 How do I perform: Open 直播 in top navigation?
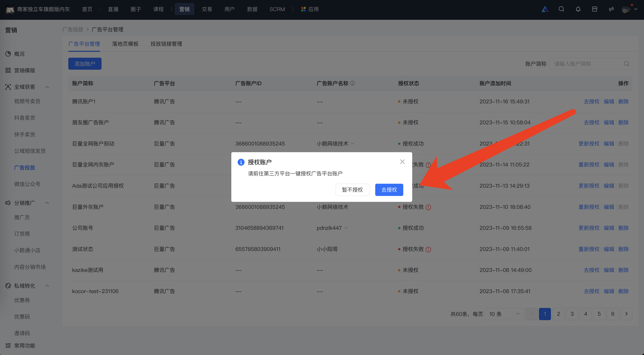pyautogui.click(x=113, y=9)
